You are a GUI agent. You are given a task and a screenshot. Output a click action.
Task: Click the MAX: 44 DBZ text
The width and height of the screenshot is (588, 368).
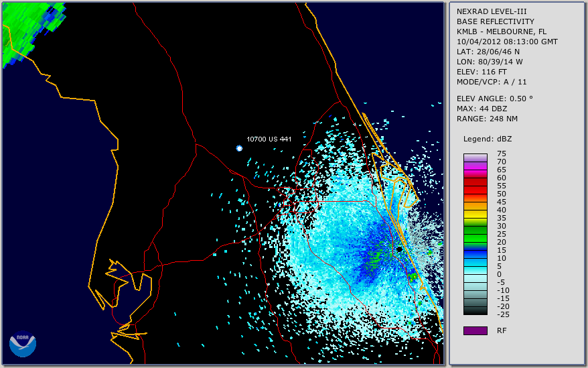[482, 109]
